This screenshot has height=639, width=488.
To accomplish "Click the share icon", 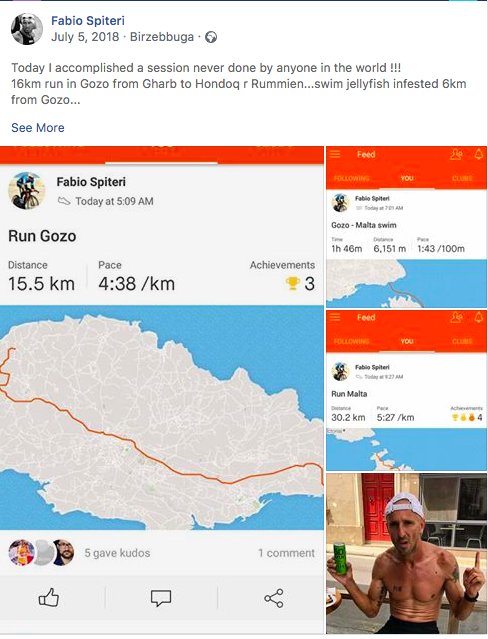I will (274, 598).
